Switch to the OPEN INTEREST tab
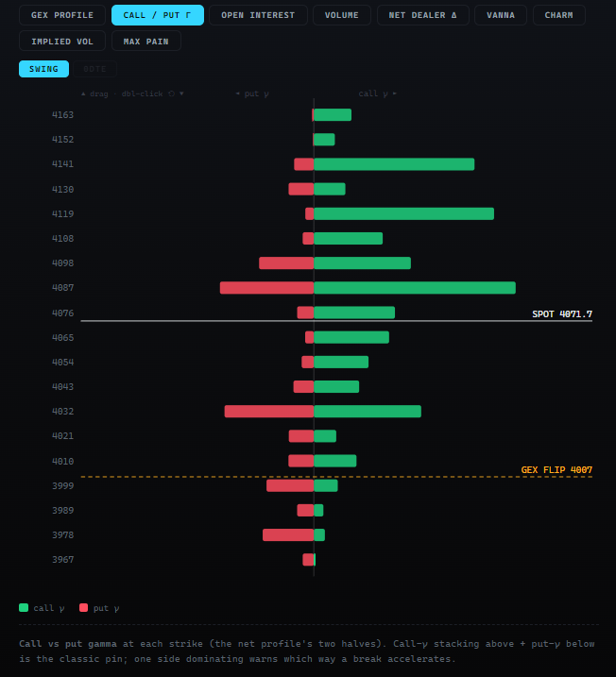Screen dimensions: 616x677 click(x=258, y=15)
